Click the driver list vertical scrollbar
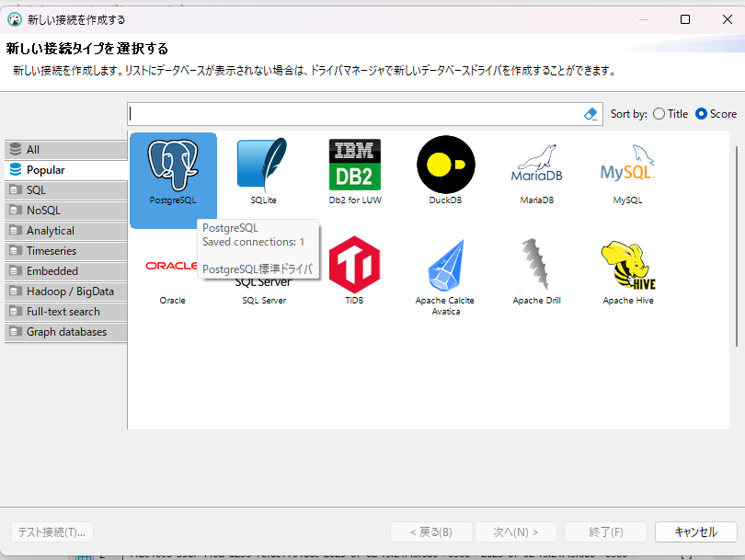The height and width of the screenshot is (560, 745). pyautogui.click(x=737, y=246)
